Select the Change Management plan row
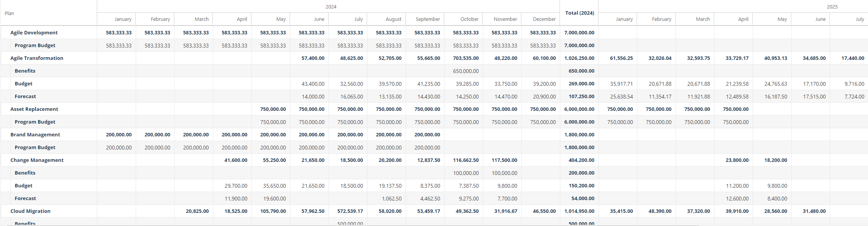The width and height of the screenshot is (868, 226). pos(37,160)
